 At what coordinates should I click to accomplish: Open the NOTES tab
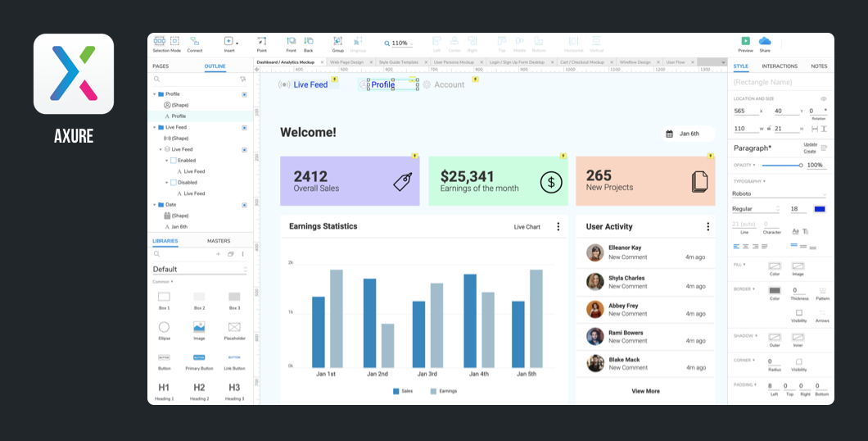(819, 66)
